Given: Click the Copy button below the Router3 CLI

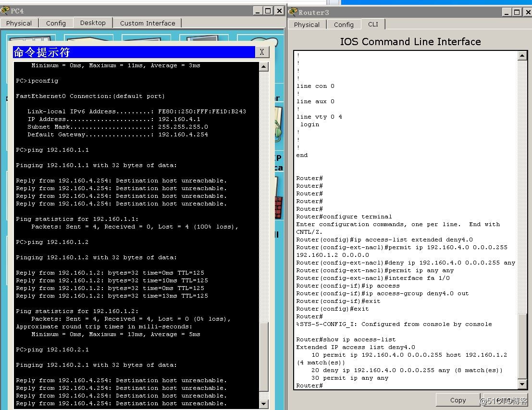Looking at the screenshot, I should coord(458,400).
